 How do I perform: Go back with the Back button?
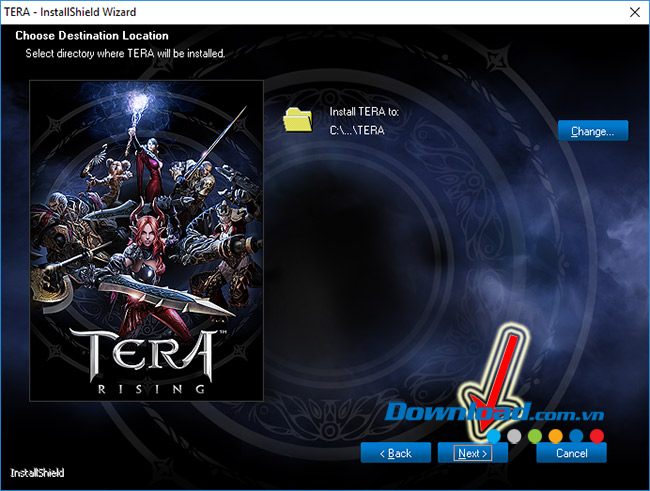[x=395, y=453]
